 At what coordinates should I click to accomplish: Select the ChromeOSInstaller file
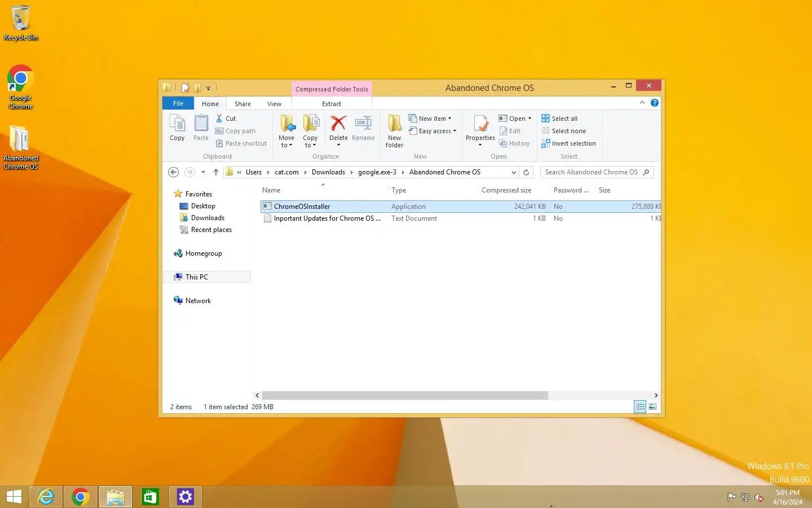point(460,207)
